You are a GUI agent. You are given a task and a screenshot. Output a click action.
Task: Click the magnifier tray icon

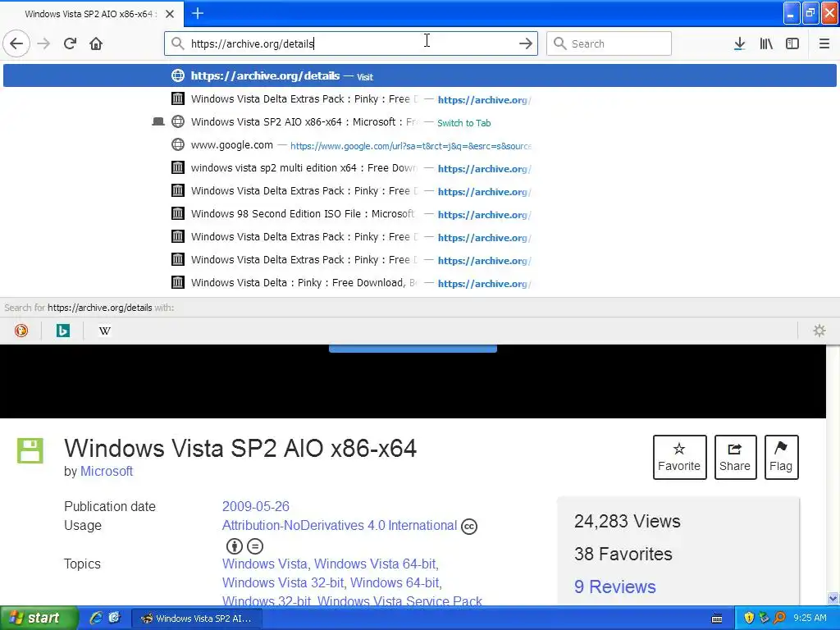click(779, 618)
